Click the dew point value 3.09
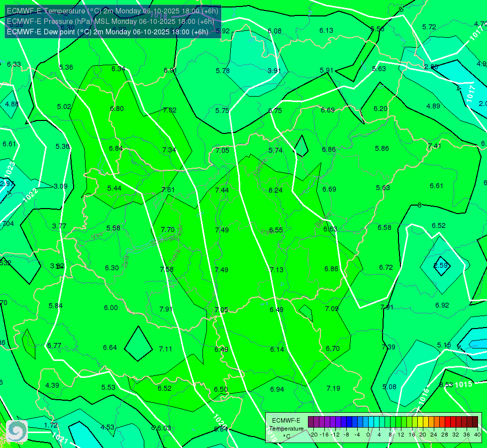Viewport: 487px width, 448px height. point(61,186)
